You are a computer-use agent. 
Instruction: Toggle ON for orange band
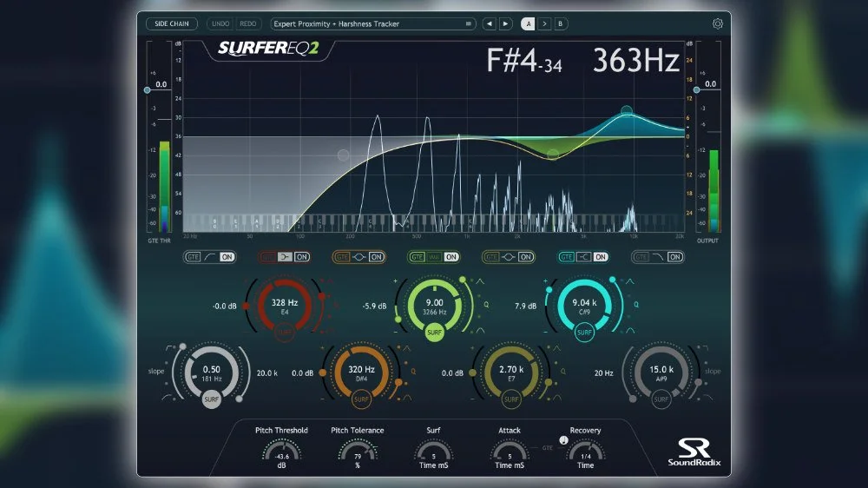pos(377,257)
